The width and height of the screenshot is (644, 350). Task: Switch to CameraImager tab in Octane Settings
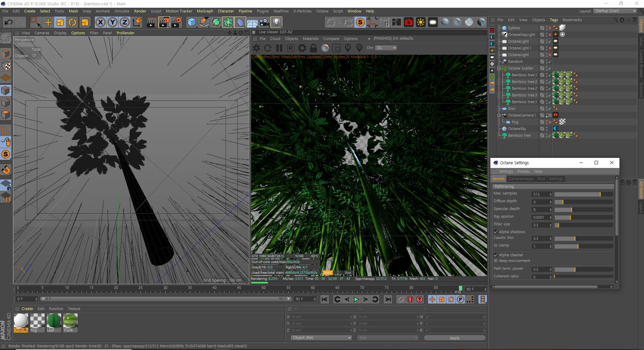(521, 179)
